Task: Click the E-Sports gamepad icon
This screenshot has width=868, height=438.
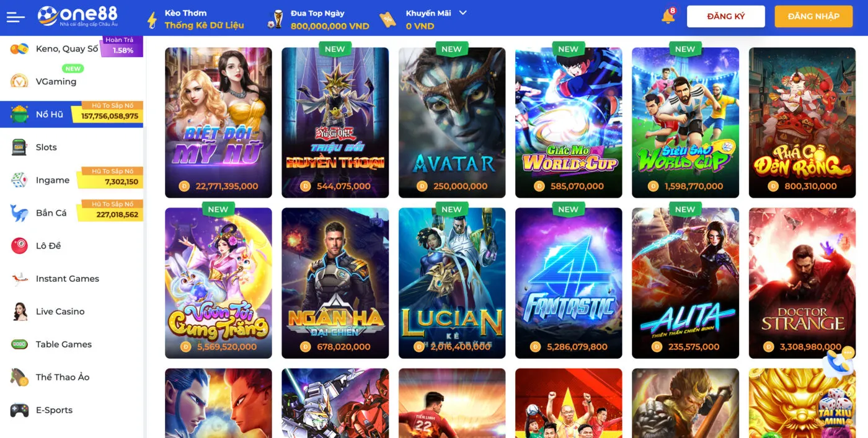Action: point(19,410)
